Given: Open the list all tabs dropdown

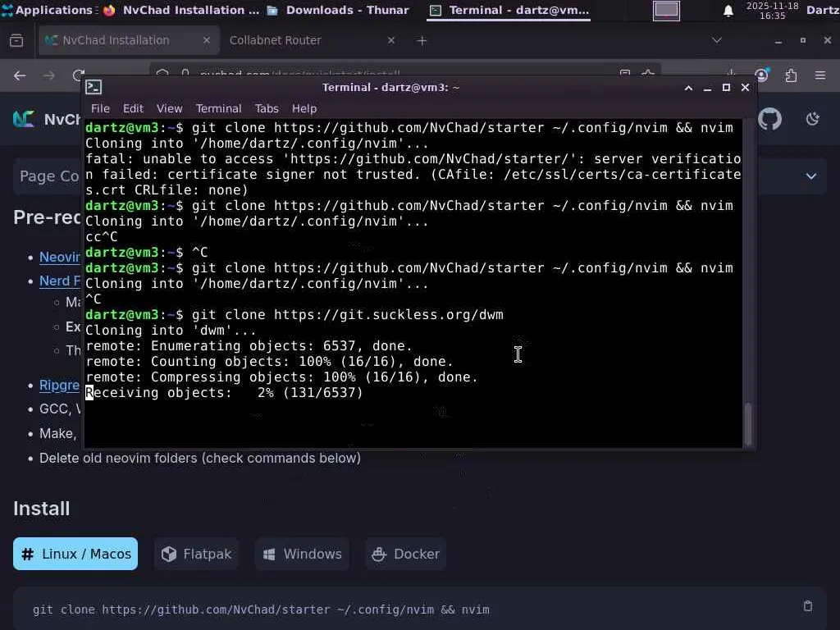Looking at the screenshot, I should point(717,40).
